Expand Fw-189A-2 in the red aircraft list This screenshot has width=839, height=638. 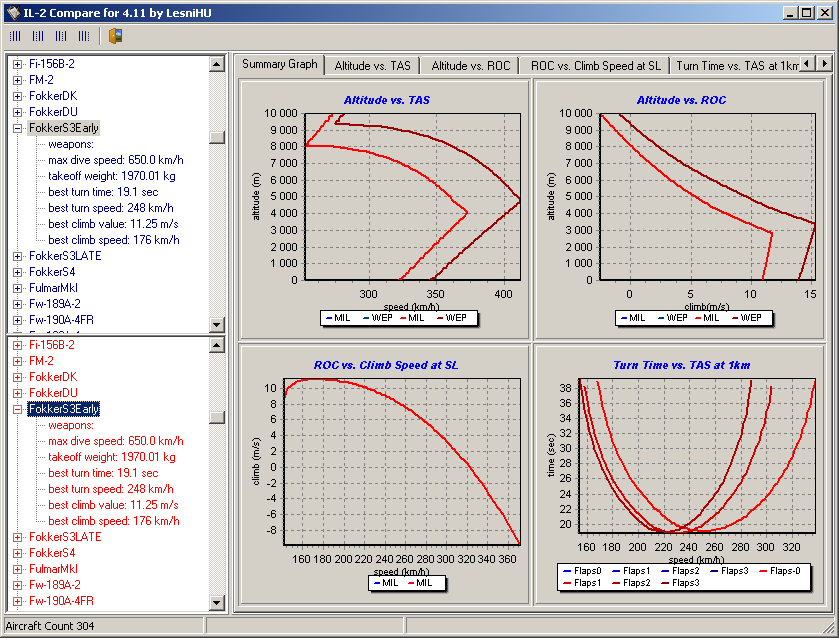click(x=18, y=586)
